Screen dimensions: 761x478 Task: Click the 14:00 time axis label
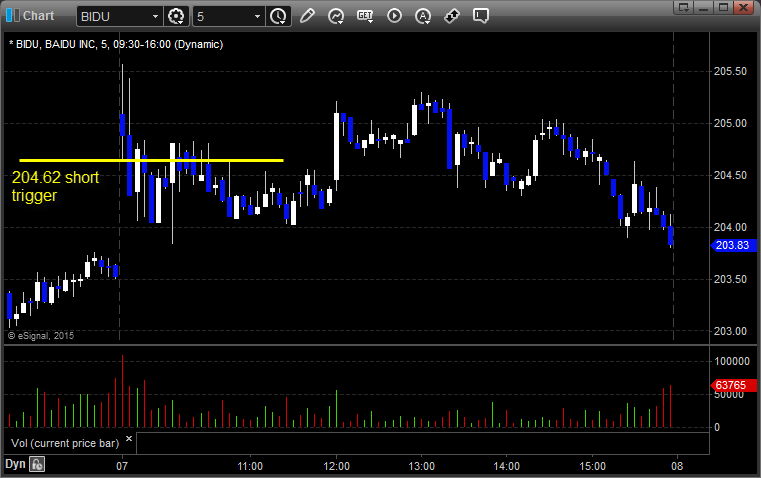point(507,466)
